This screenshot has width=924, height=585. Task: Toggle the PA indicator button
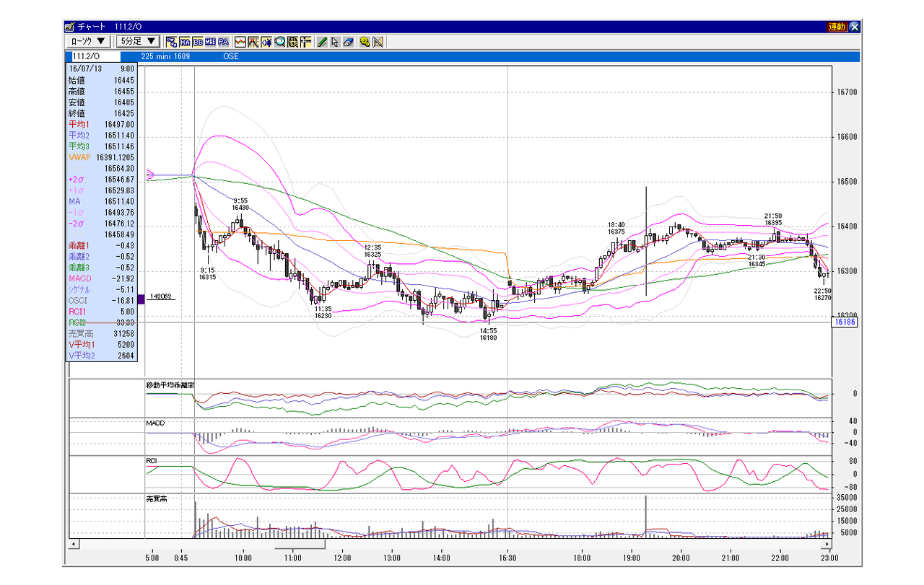coord(223,42)
